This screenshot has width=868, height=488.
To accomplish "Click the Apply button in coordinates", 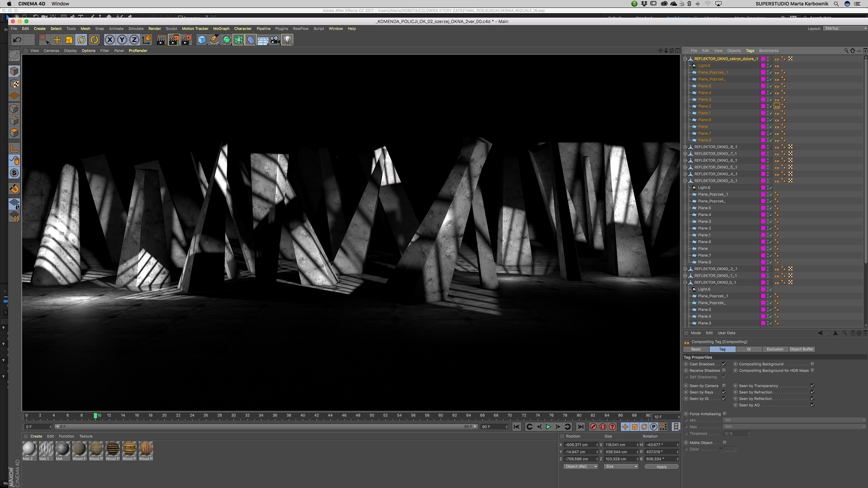I will click(661, 467).
